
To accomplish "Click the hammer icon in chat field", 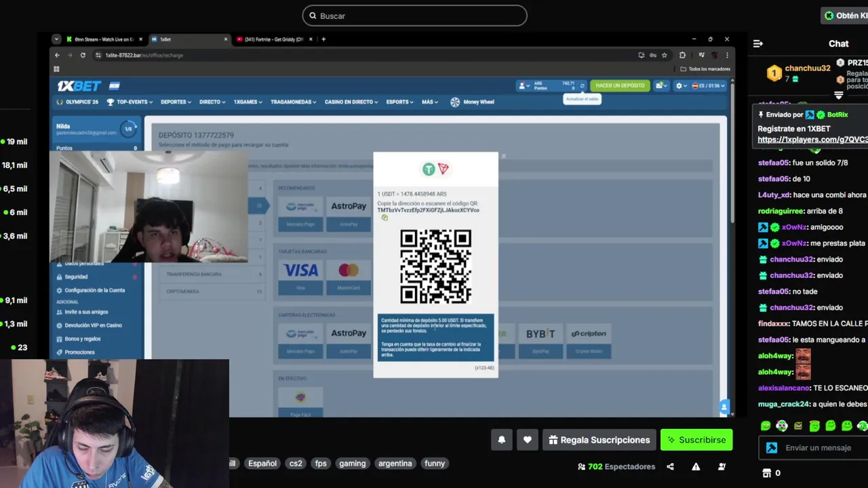I will tap(771, 448).
